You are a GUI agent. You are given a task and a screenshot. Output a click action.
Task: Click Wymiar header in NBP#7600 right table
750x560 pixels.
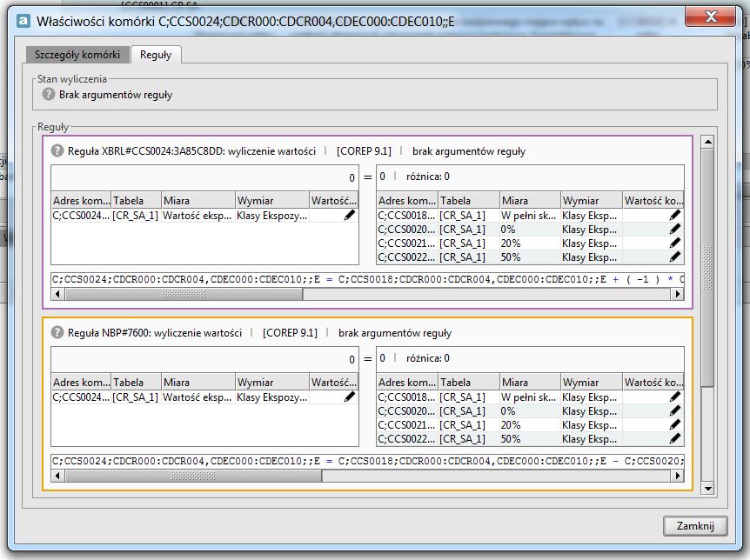coord(591,382)
